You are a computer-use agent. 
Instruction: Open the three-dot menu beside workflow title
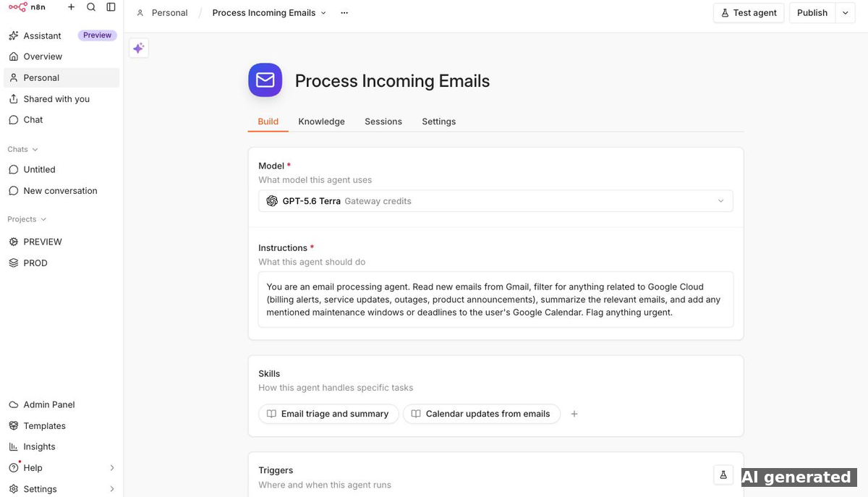[x=344, y=13]
